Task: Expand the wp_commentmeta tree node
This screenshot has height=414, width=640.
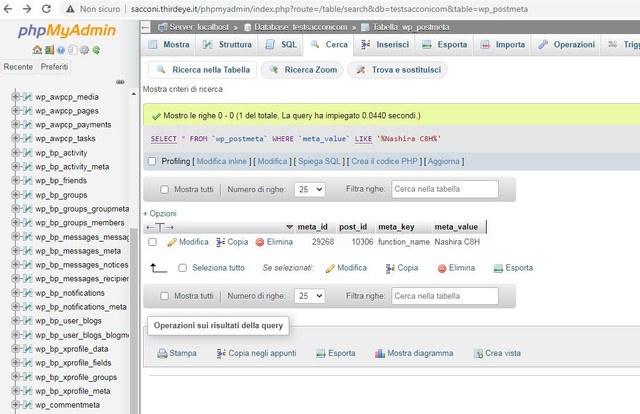Action: pyautogui.click(x=16, y=405)
